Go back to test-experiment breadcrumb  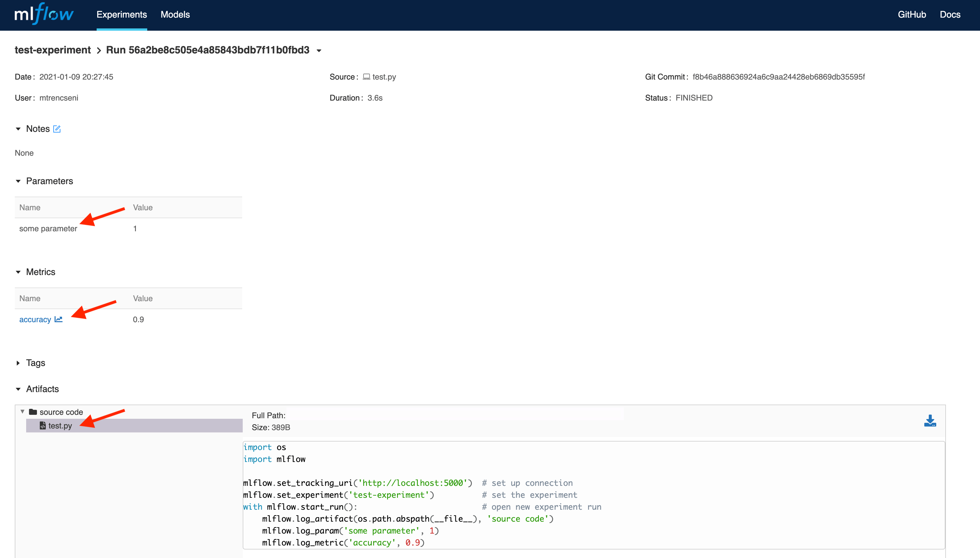point(53,50)
